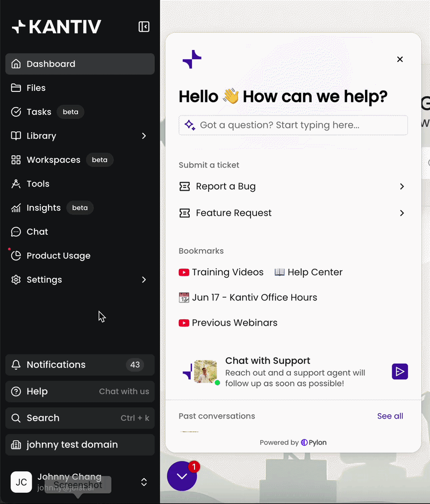The height and width of the screenshot is (504, 430).
Task: Click the Product Usage pie chart icon
Action: [16, 256]
